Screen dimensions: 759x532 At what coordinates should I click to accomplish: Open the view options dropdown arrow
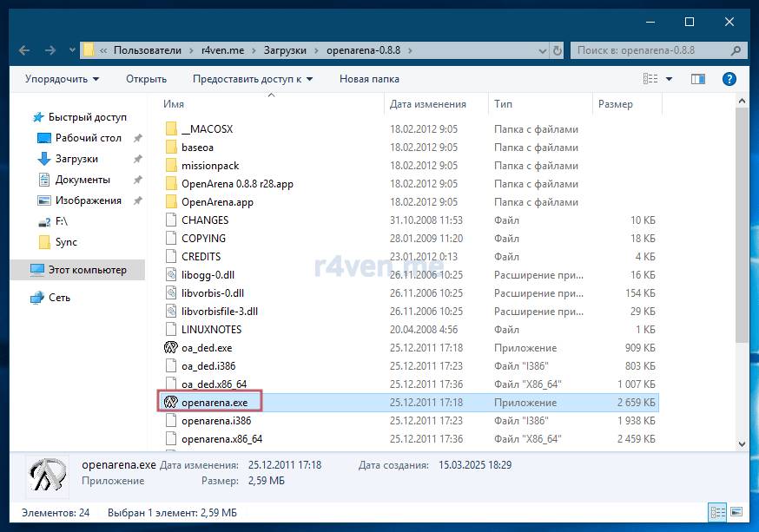[670, 79]
